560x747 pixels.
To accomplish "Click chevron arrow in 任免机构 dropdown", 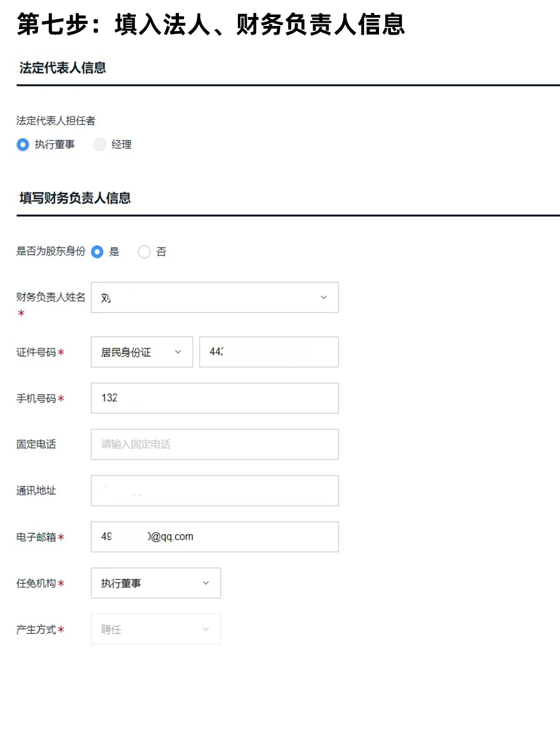I will (206, 583).
